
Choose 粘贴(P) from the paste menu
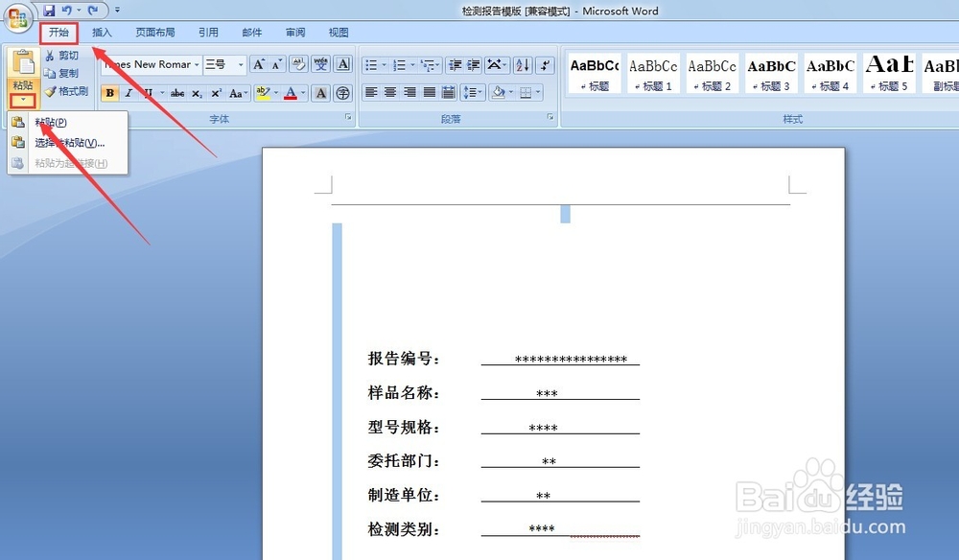(68, 123)
